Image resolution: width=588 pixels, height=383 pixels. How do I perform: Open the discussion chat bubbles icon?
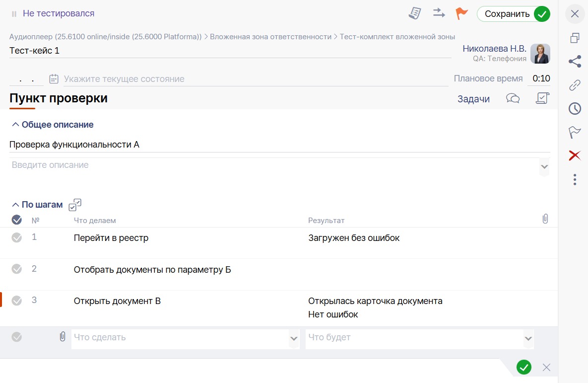(513, 98)
